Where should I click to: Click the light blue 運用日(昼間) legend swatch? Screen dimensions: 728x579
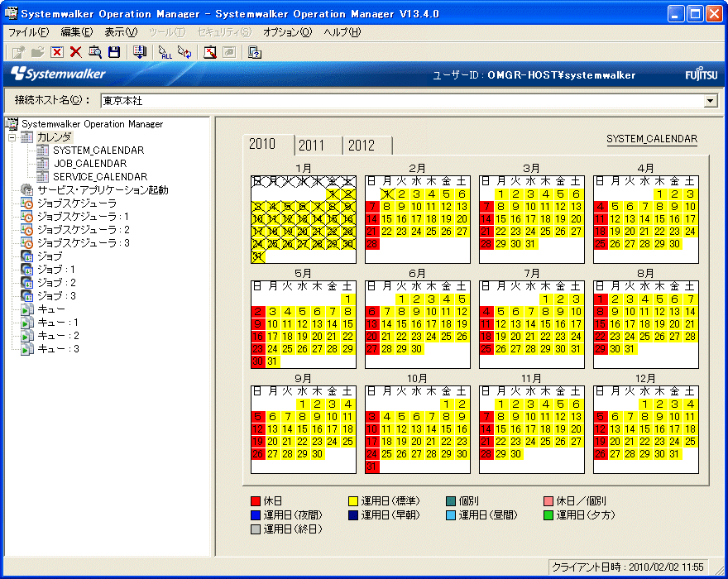[x=451, y=515]
